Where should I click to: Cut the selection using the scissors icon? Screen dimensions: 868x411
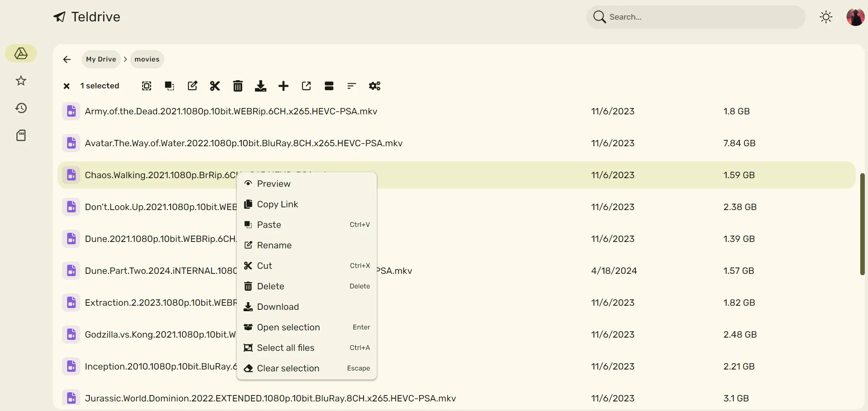pos(215,86)
